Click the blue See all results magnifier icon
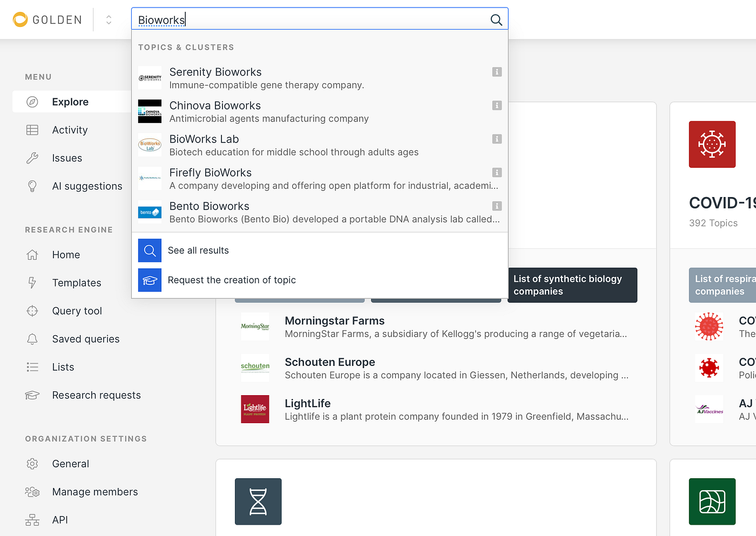 click(150, 250)
